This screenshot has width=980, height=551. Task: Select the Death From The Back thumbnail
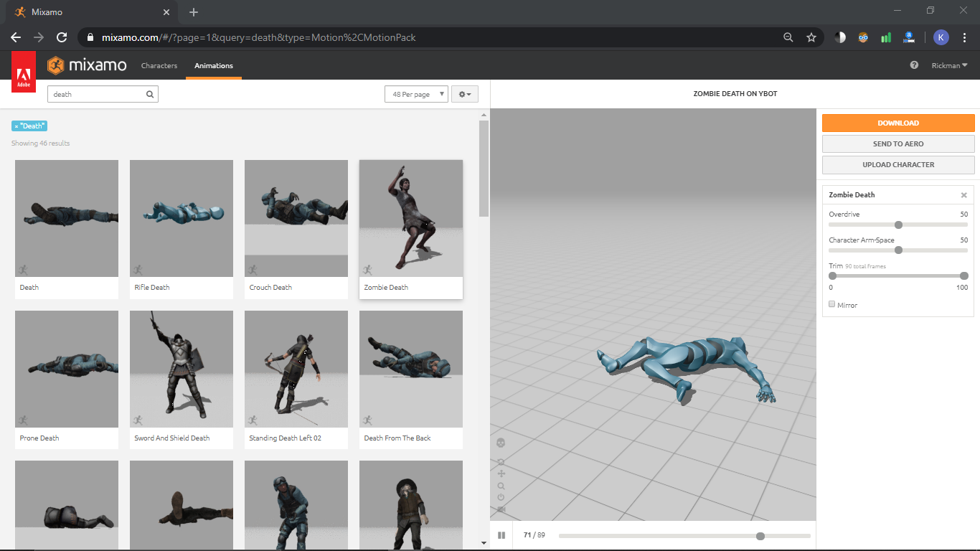click(411, 369)
